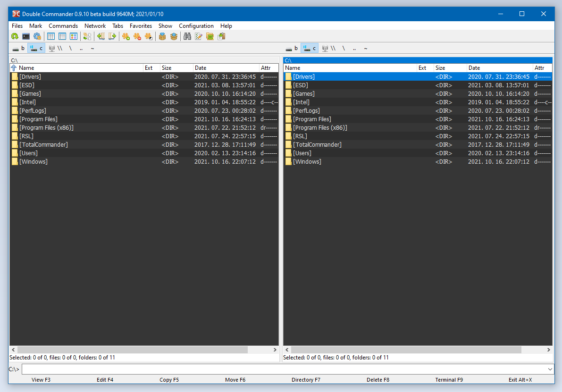The width and height of the screenshot is (562, 392).
Task: Open the Tabs menu
Action: (117, 26)
